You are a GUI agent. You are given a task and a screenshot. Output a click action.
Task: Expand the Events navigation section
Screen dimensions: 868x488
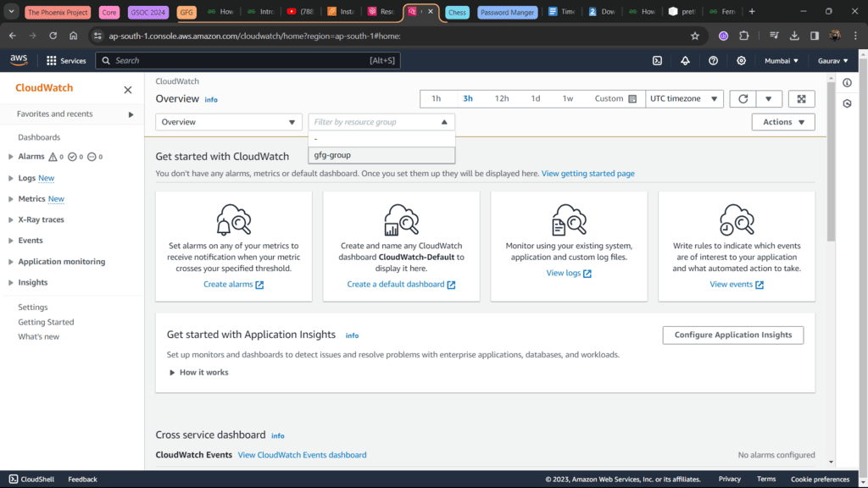[10, 241]
